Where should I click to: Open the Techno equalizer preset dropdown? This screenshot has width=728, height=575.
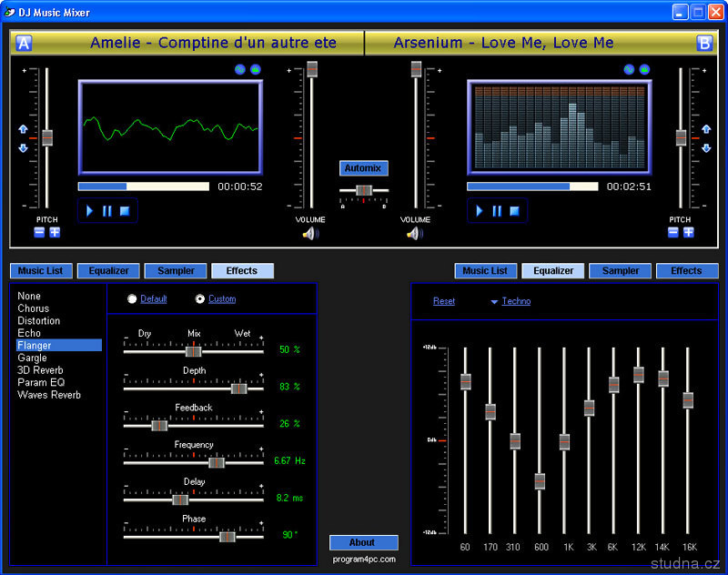pos(511,301)
